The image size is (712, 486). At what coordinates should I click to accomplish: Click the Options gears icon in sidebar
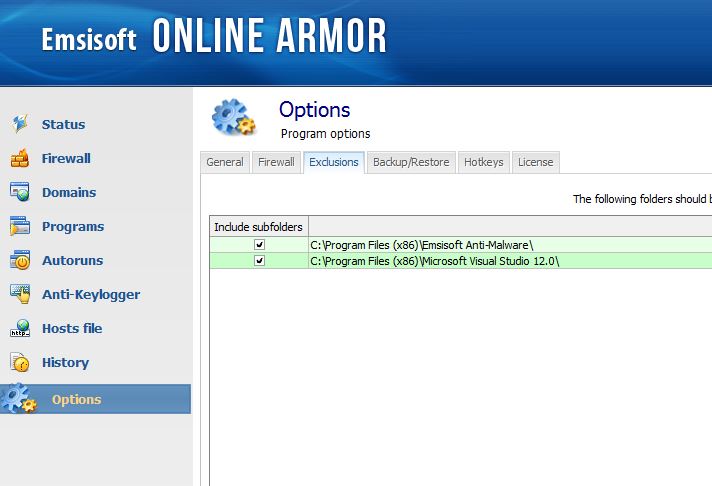(x=18, y=399)
